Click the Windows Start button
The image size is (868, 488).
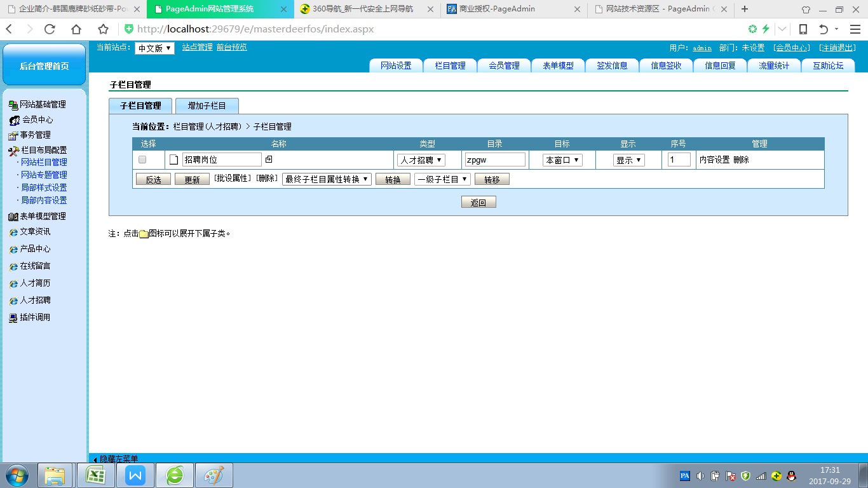pyautogui.click(x=17, y=475)
